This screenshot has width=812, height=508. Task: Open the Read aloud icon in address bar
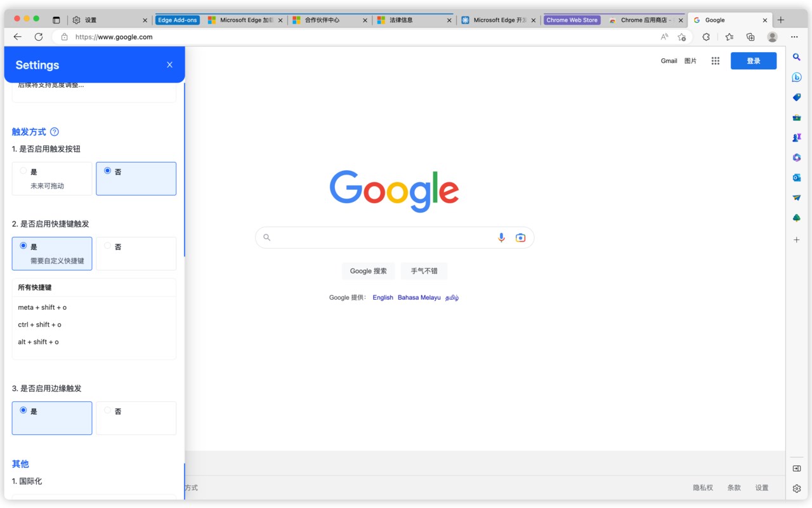tap(664, 37)
